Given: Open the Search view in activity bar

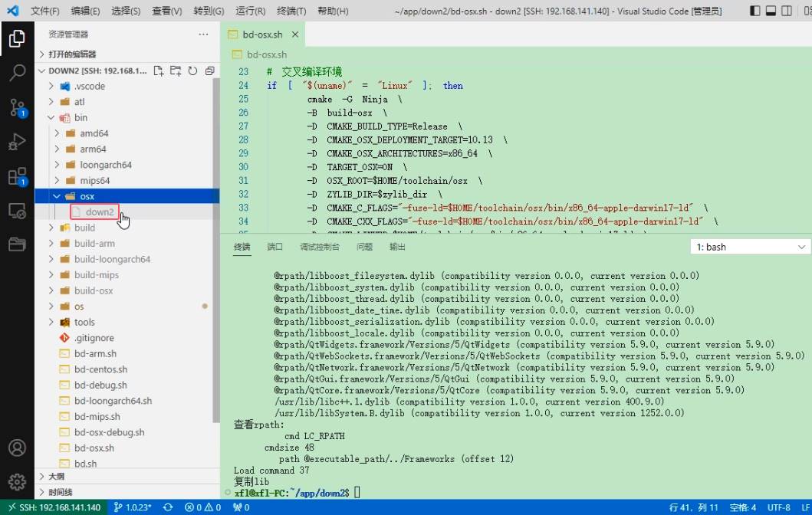Looking at the screenshot, I should pos(17,73).
